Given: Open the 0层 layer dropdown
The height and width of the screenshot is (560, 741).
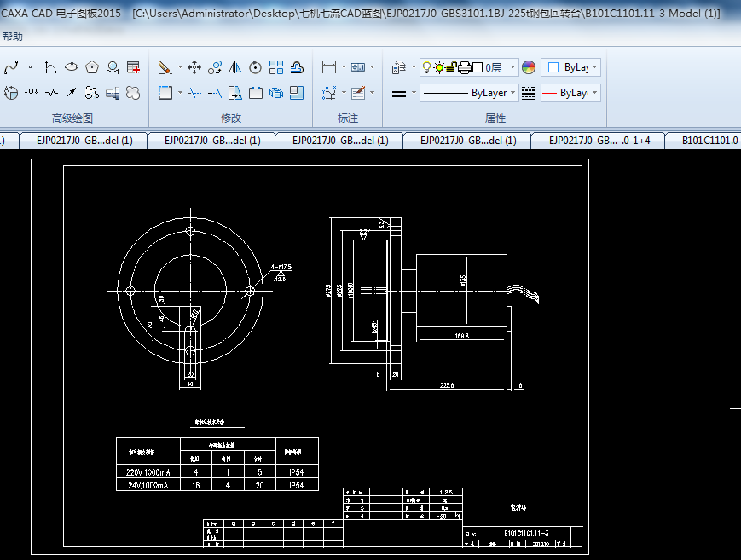Looking at the screenshot, I should click(513, 67).
